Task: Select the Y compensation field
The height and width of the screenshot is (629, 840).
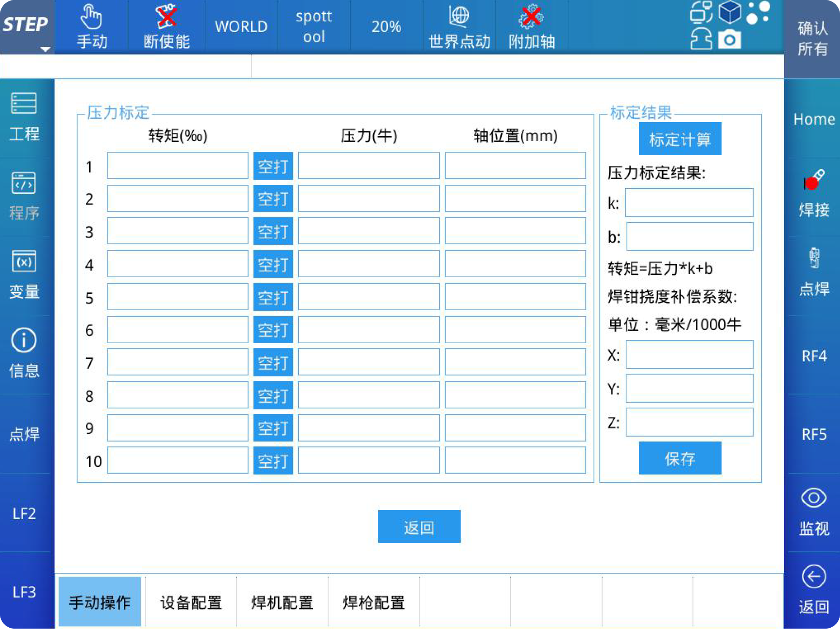Action: point(690,388)
